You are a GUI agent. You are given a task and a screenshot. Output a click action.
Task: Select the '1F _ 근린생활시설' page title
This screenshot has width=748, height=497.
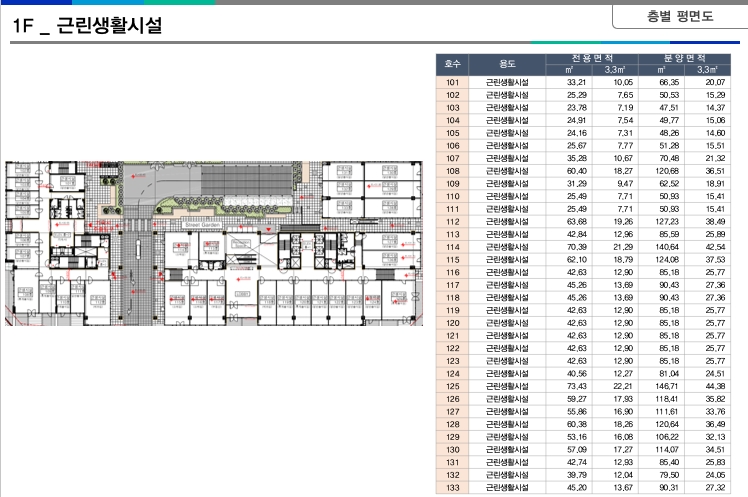tap(87, 25)
